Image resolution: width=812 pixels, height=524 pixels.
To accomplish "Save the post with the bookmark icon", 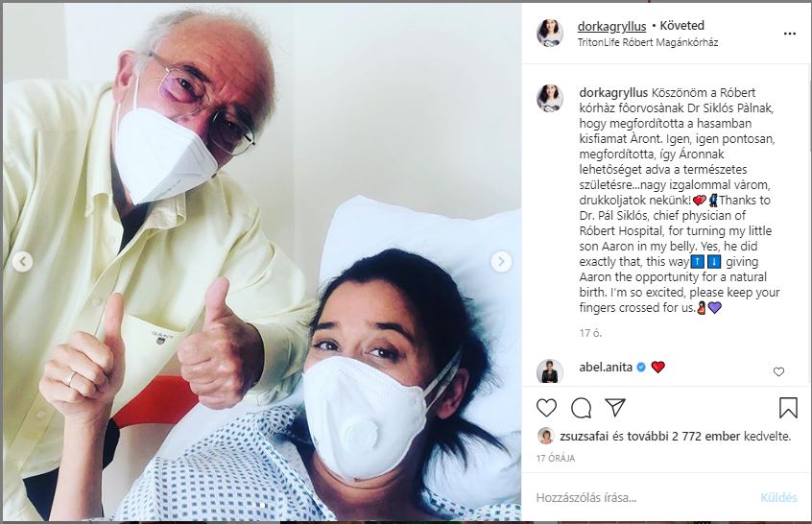I will click(x=788, y=408).
